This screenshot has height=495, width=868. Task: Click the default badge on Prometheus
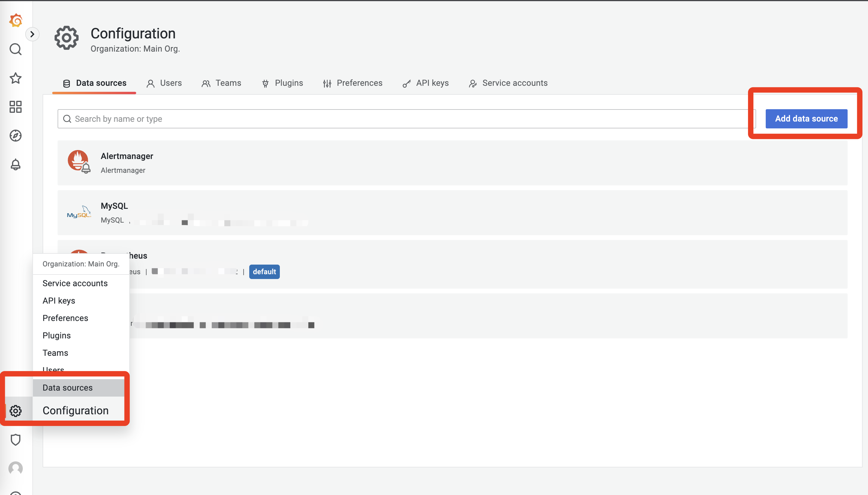click(x=264, y=271)
